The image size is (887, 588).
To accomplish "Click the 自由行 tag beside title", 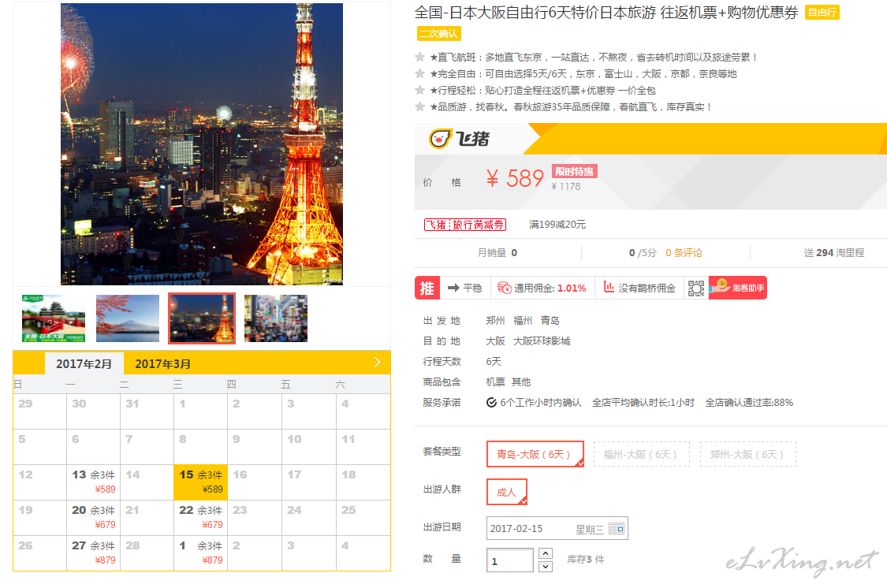I will click(822, 13).
